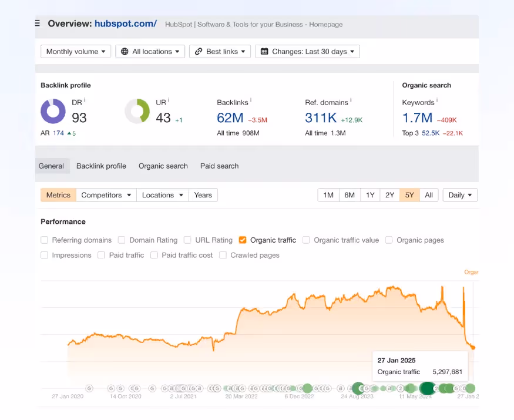Open the Monthly volume dropdown

tap(76, 52)
